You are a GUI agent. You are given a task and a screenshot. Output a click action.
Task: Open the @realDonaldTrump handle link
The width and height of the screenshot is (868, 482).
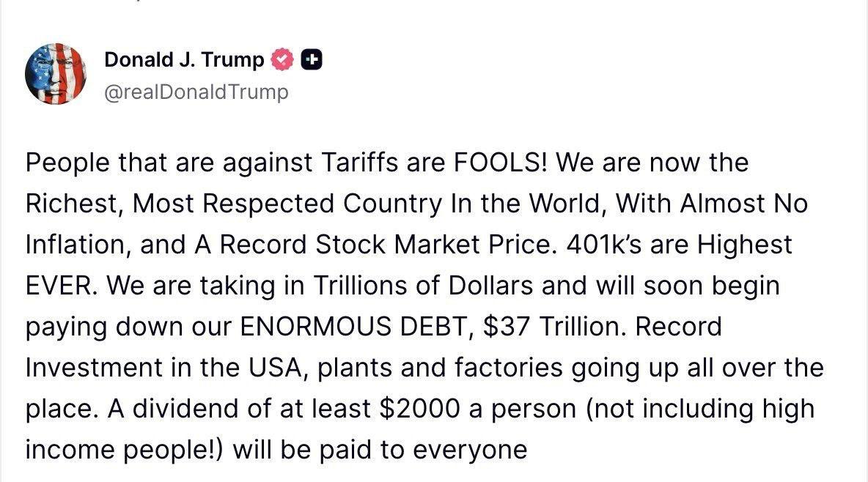coord(196,92)
